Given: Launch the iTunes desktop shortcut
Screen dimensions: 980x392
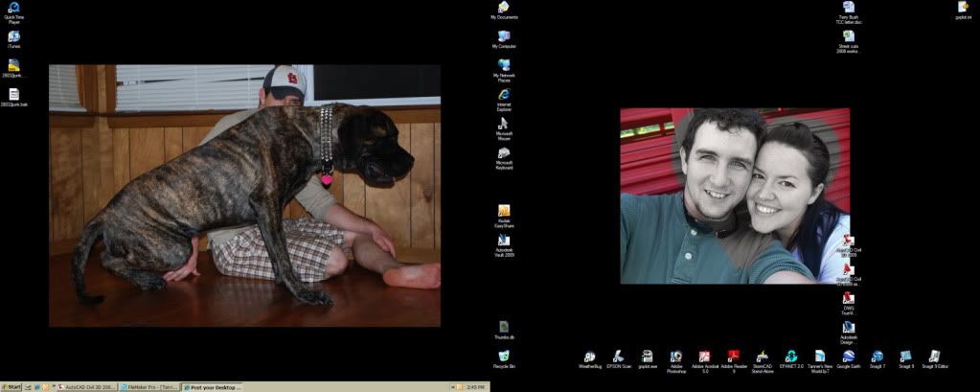Looking at the screenshot, I should 13,38.
